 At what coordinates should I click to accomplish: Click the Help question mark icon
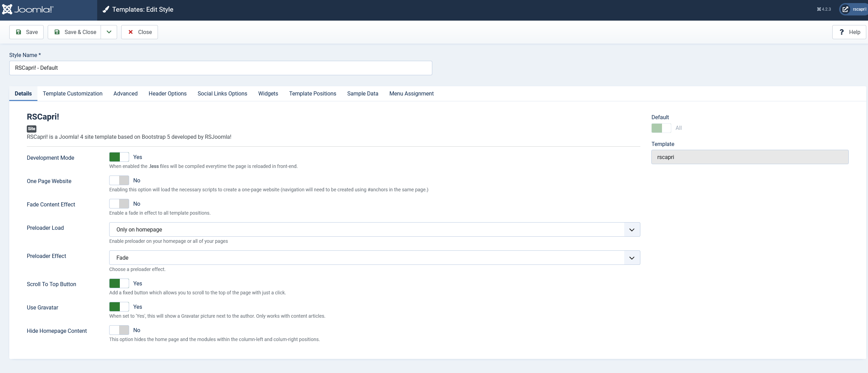point(842,32)
